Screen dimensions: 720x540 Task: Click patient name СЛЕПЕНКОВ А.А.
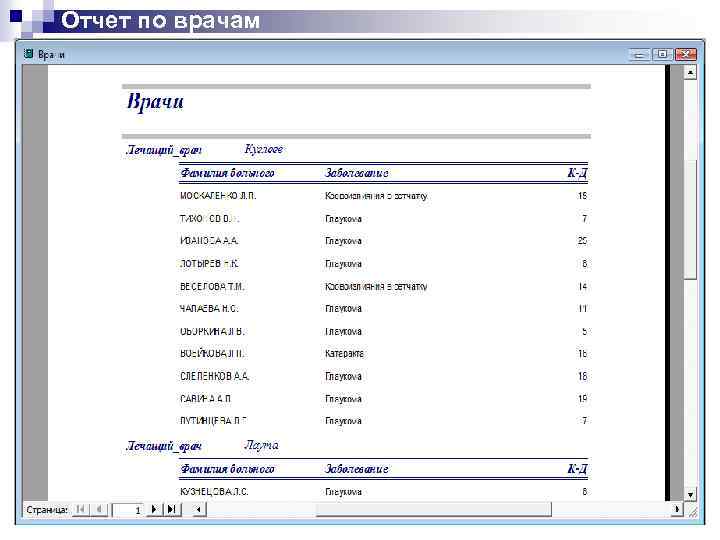[x=214, y=376]
